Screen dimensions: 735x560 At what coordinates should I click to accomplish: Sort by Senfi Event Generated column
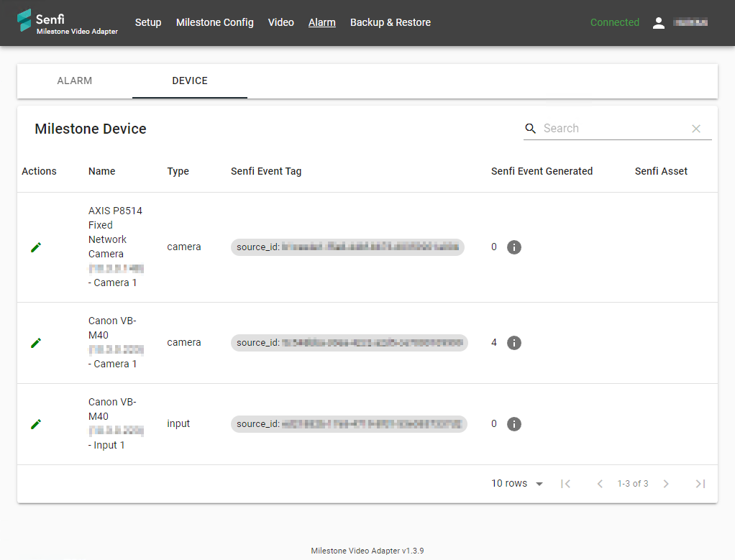pyautogui.click(x=542, y=171)
